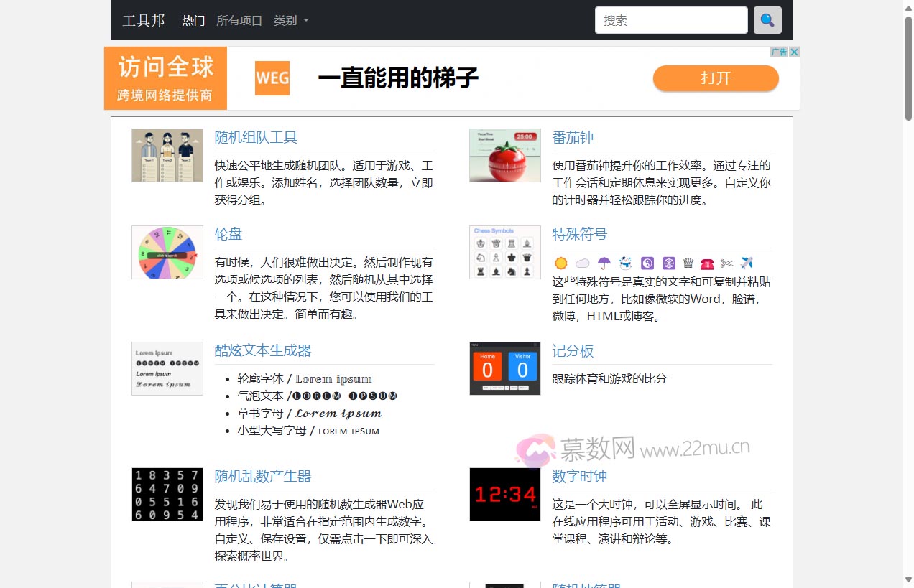The height and width of the screenshot is (588, 914).
Task: Select the dharma wheel symbol
Action: [x=669, y=263]
